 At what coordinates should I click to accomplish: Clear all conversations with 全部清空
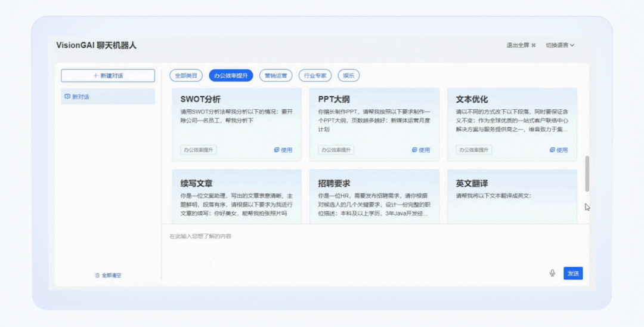tap(108, 275)
